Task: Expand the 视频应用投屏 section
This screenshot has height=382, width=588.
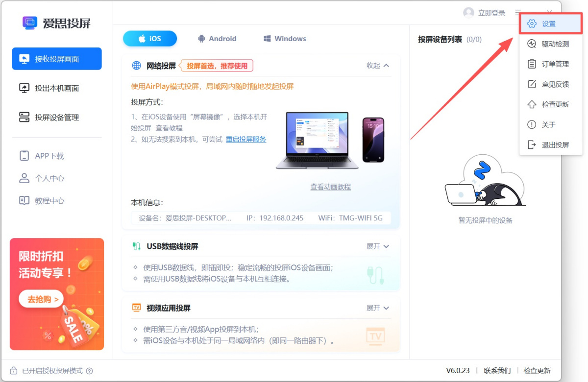Action: coord(376,308)
